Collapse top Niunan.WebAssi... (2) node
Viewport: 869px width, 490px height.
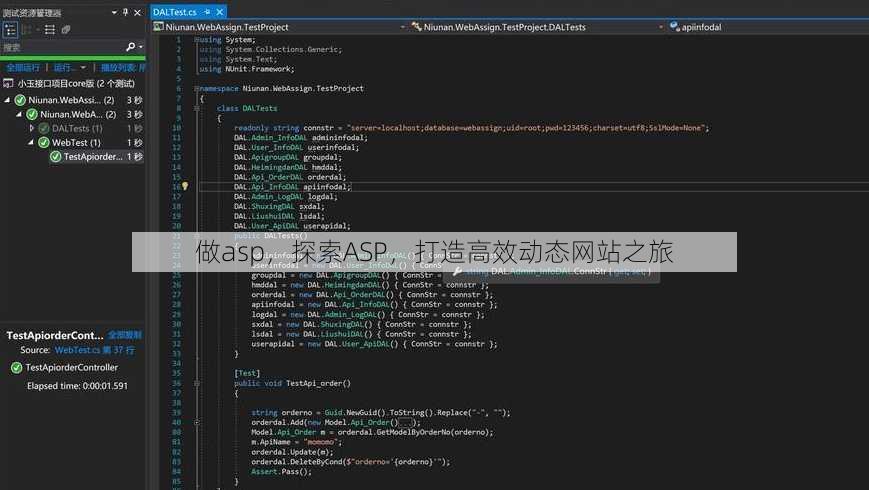tap(7, 100)
